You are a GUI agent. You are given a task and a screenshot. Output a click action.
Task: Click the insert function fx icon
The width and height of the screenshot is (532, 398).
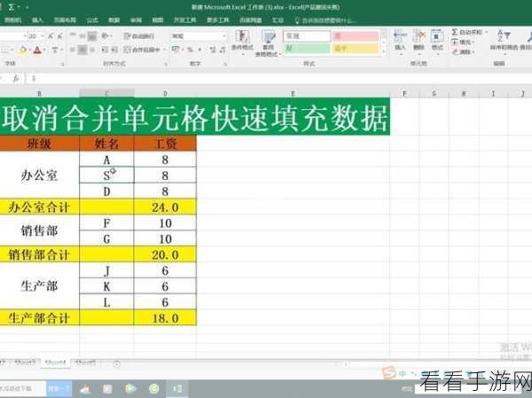point(16,79)
